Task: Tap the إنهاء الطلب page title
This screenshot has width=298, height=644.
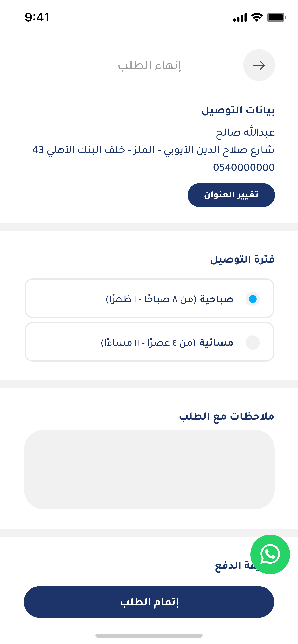Action: [150, 65]
